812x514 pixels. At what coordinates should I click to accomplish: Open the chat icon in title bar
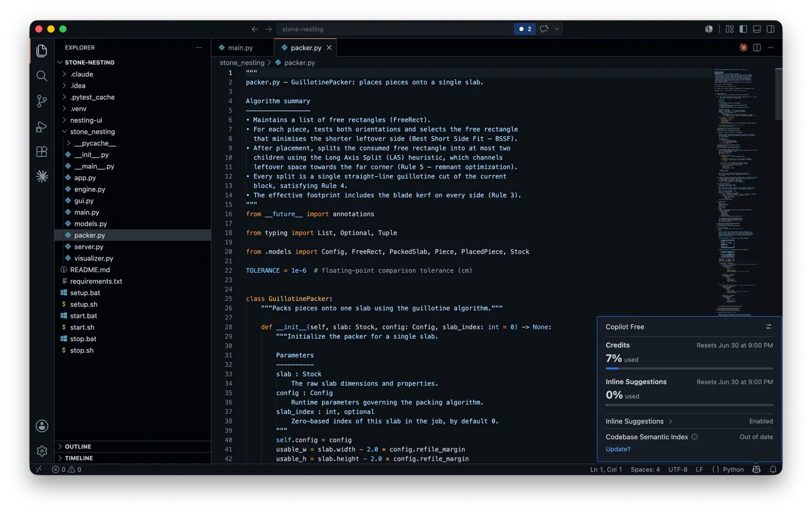(x=544, y=29)
